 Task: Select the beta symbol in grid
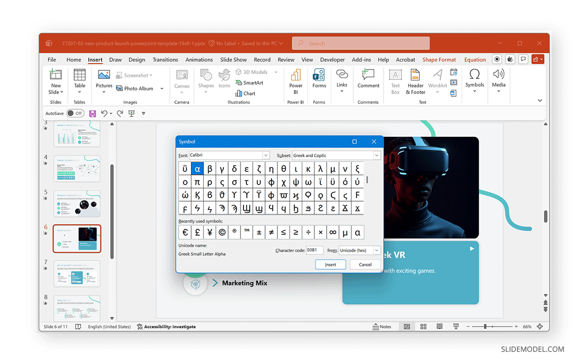click(210, 169)
